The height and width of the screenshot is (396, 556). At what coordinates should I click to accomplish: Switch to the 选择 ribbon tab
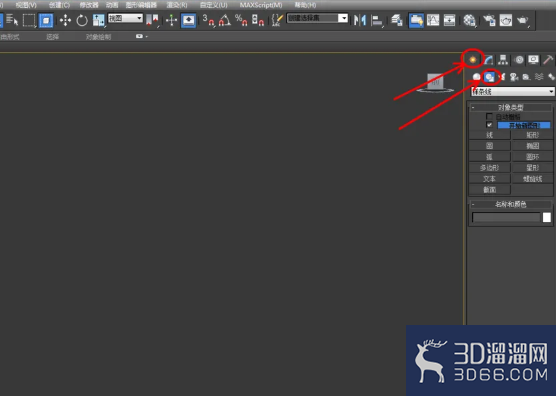pos(52,37)
